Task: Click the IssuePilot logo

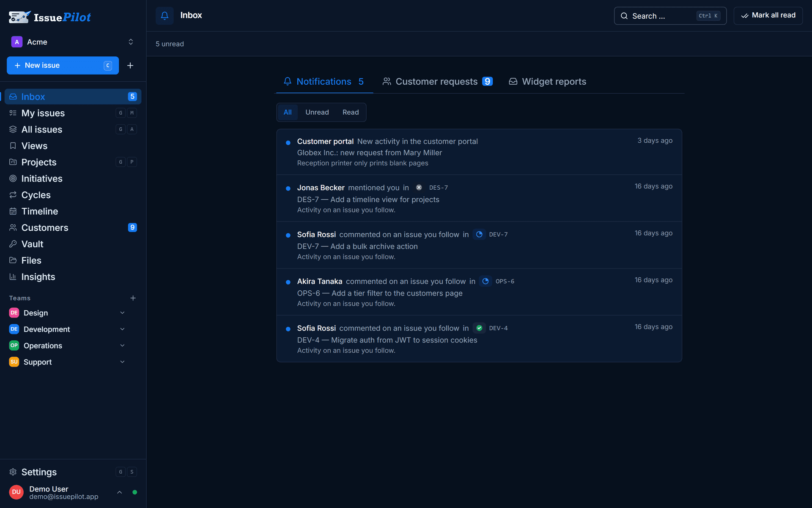Action: (50, 17)
